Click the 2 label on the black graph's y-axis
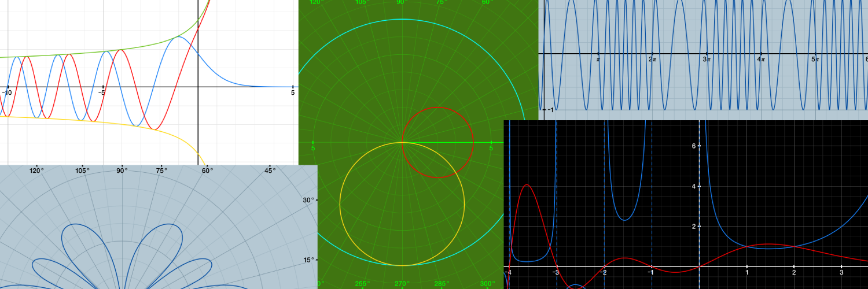The width and height of the screenshot is (868, 289). pos(694,227)
